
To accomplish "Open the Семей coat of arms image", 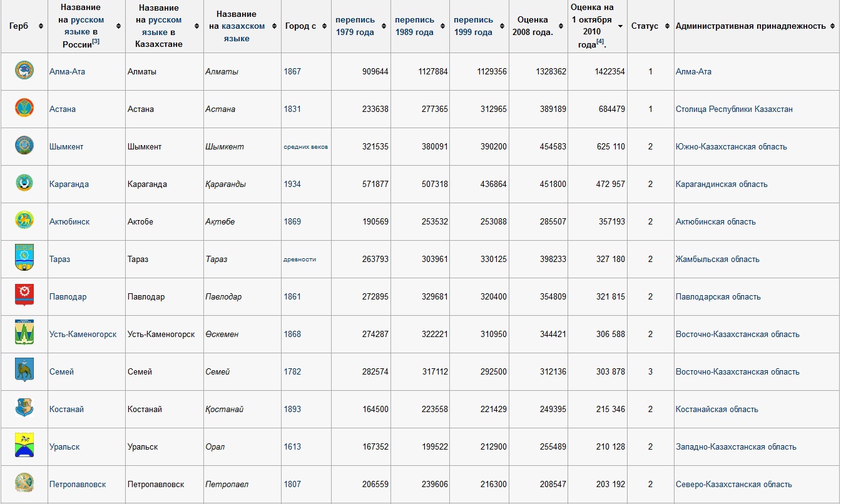I will pos(24,370).
